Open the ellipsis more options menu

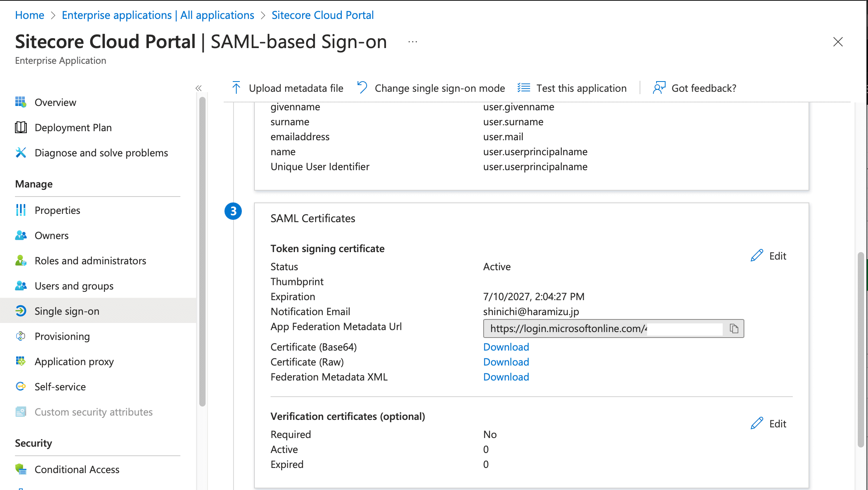point(412,42)
